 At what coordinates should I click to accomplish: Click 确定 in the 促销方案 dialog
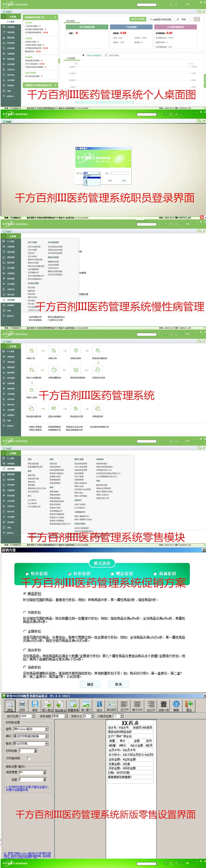click(x=90, y=684)
